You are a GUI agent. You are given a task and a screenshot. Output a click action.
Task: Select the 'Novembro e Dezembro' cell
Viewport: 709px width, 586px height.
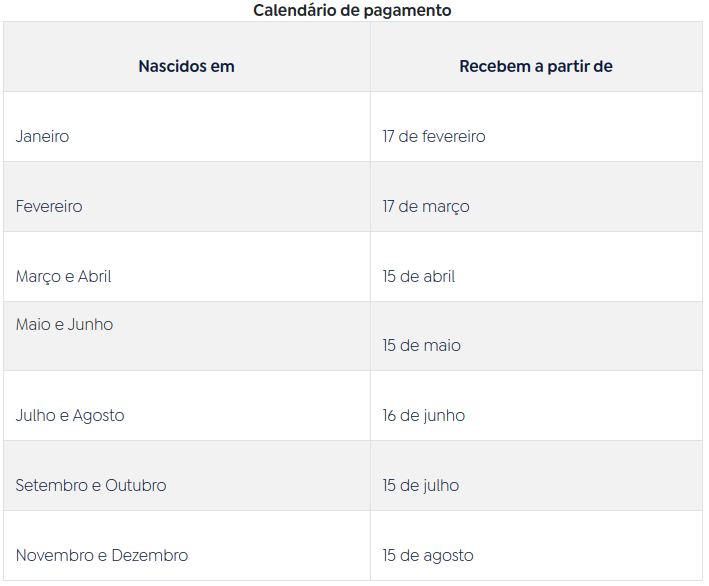102,556
